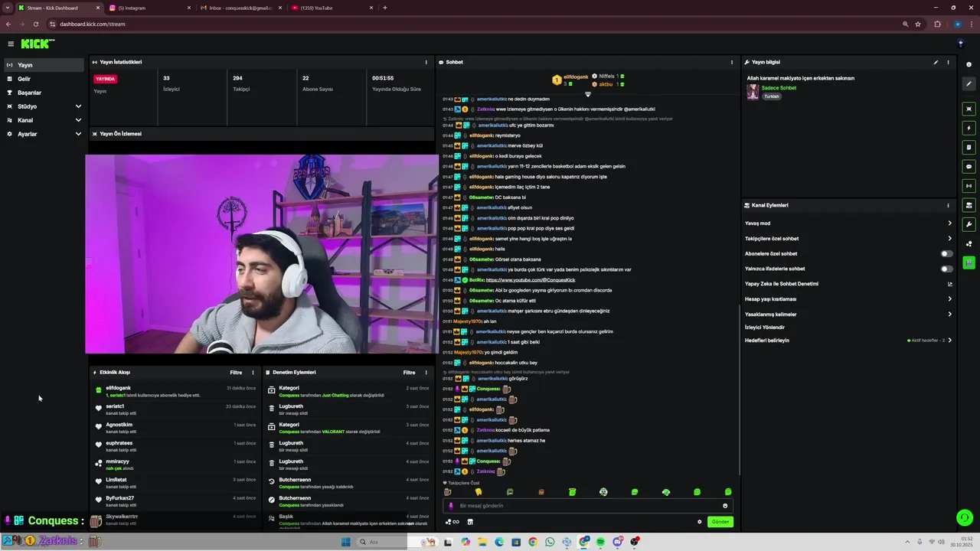Click the pencil shortcut in right rail
980x551 pixels.
point(969,84)
